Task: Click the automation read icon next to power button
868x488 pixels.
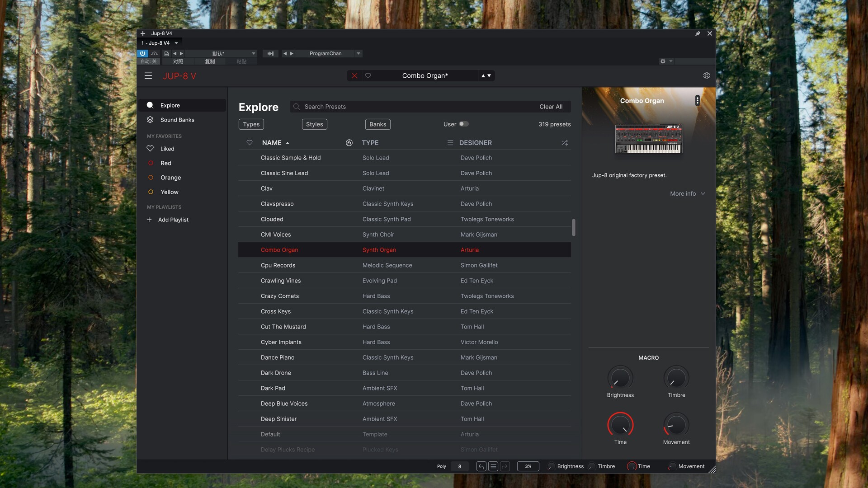Action: [154, 53]
